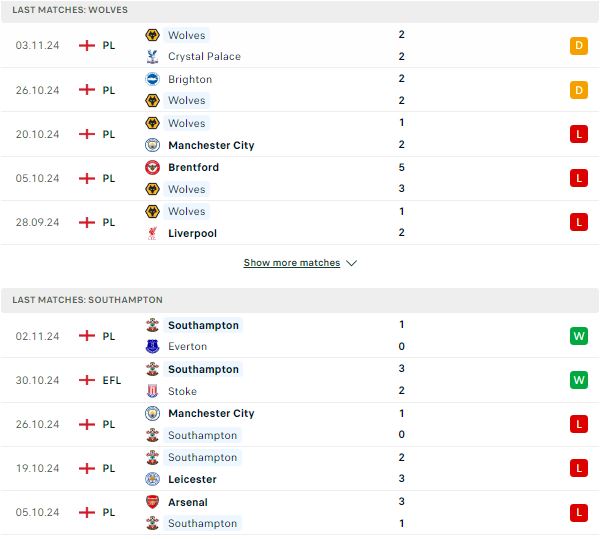
Task: Click the Liverpool club crest icon
Action: (x=152, y=233)
